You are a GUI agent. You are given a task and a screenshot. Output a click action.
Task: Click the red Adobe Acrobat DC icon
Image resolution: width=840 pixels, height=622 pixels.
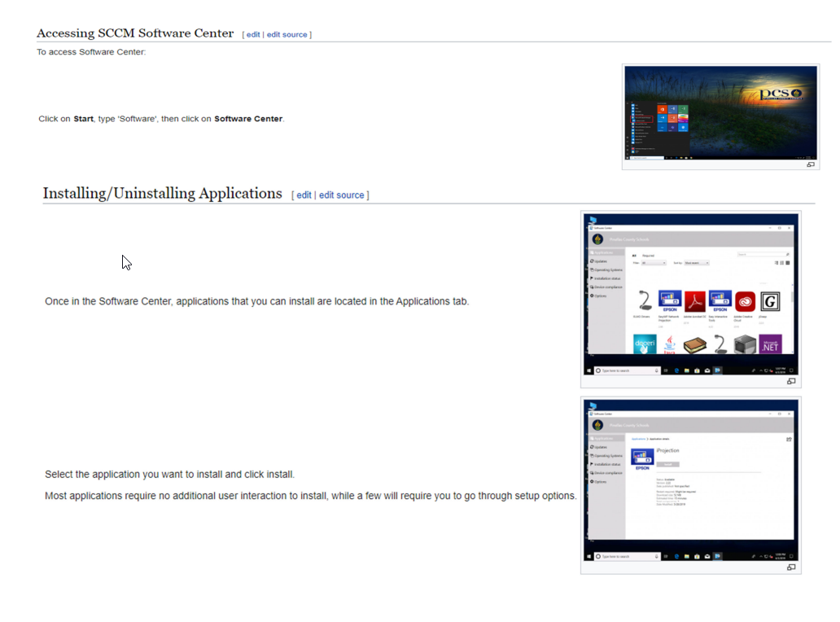(694, 302)
